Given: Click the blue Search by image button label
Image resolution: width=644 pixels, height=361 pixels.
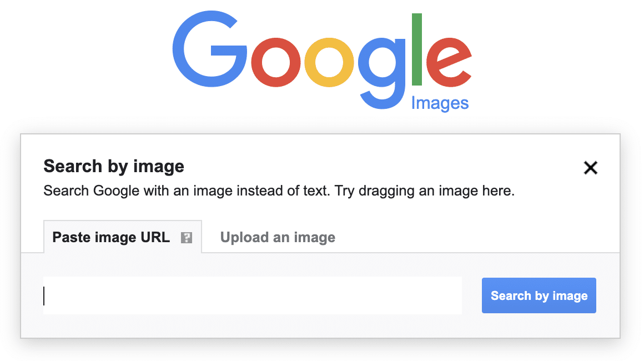Looking at the screenshot, I should [x=539, y=295].
